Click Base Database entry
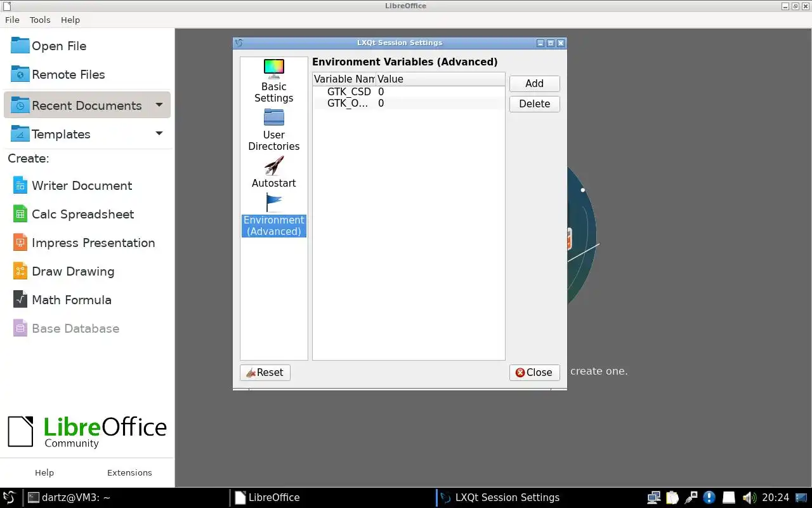The width and height of the screenshot is (812, 508). 88,328
